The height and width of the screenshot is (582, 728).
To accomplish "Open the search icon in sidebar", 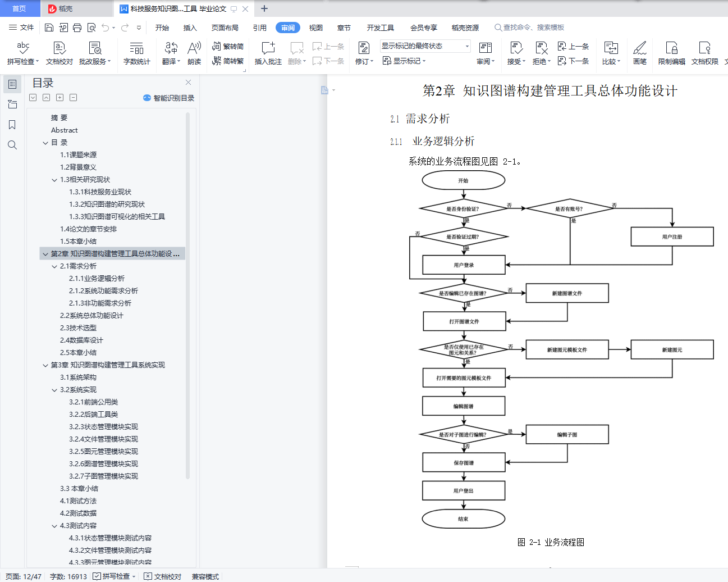I will (x=12, y=145).
